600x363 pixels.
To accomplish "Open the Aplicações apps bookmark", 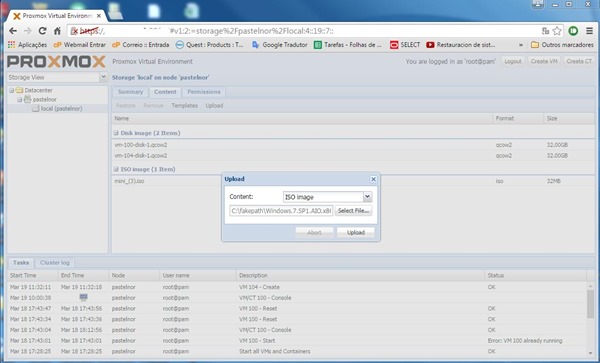I will click(28, 45).
